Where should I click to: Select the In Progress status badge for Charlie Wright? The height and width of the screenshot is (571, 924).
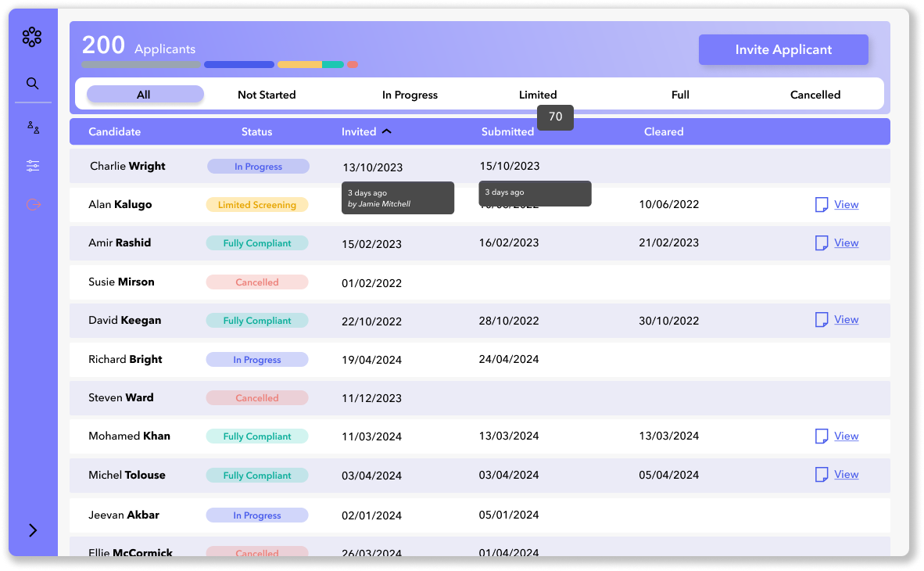[257, 166]
